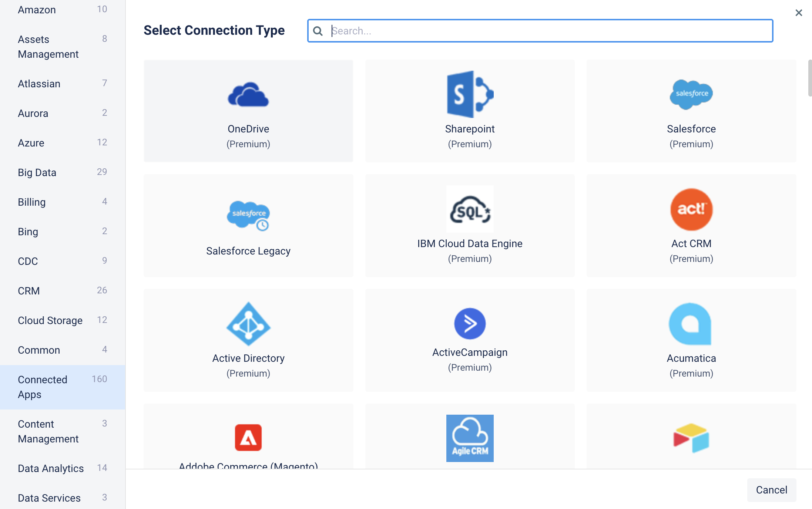Choose the ActiveCampaign blue circle icon

pyautogui.click(x=470, y=324)
